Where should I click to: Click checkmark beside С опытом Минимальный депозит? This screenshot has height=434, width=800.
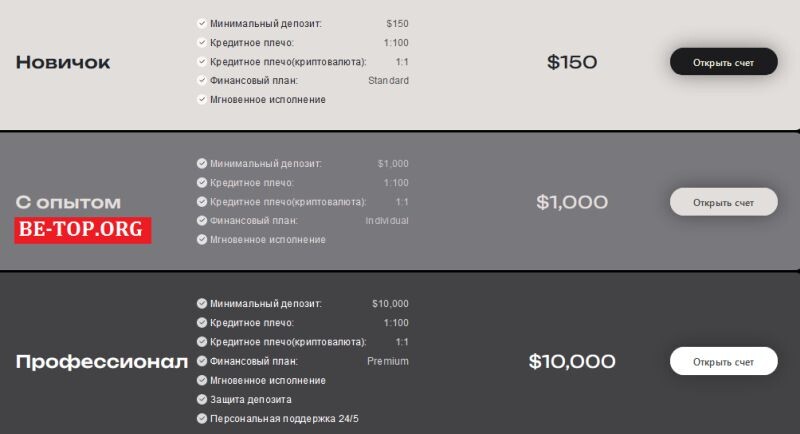[202, 163]
